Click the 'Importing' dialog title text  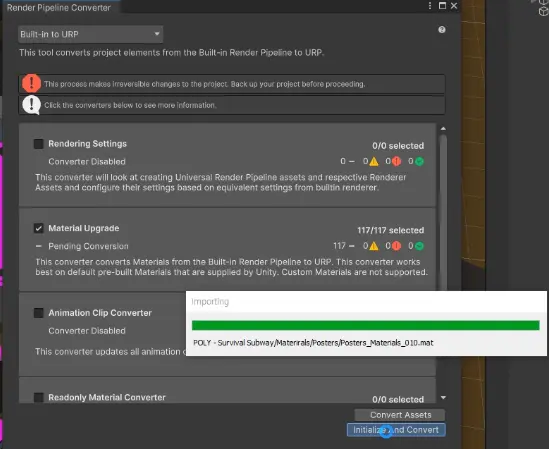pos(210,302)
